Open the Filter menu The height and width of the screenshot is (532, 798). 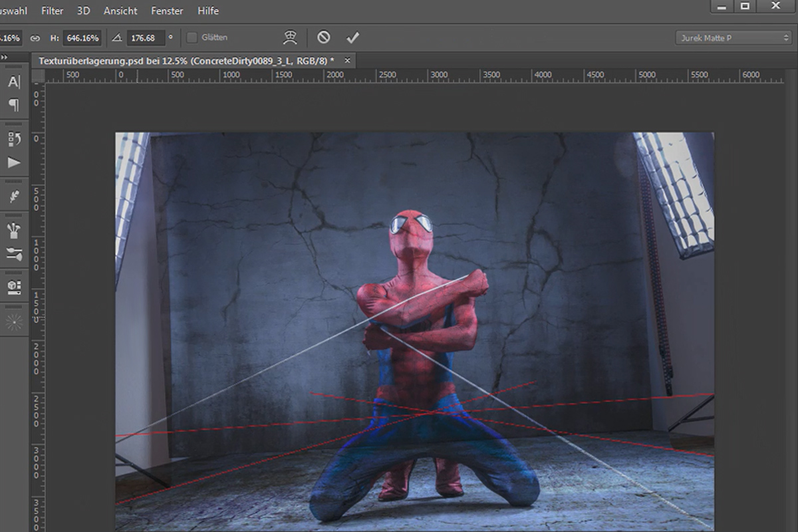coord(53,11)
